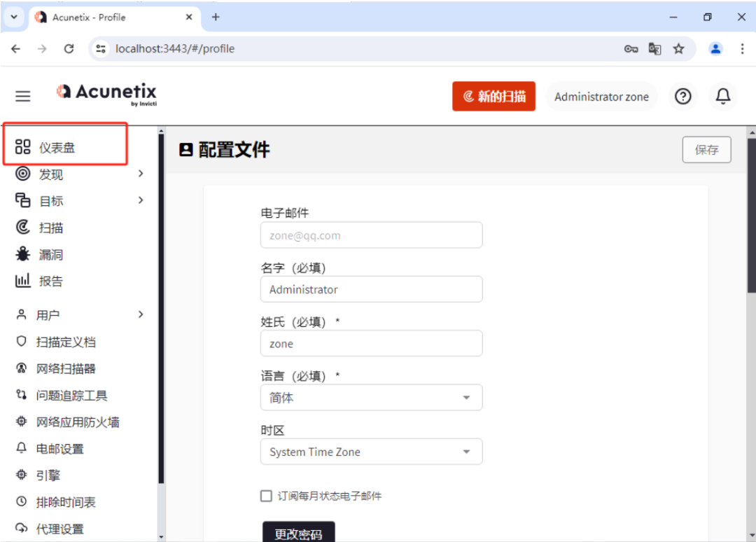Click the help question mark icon
This screenshot has width=756, height=542.
(x=682, y=96)
